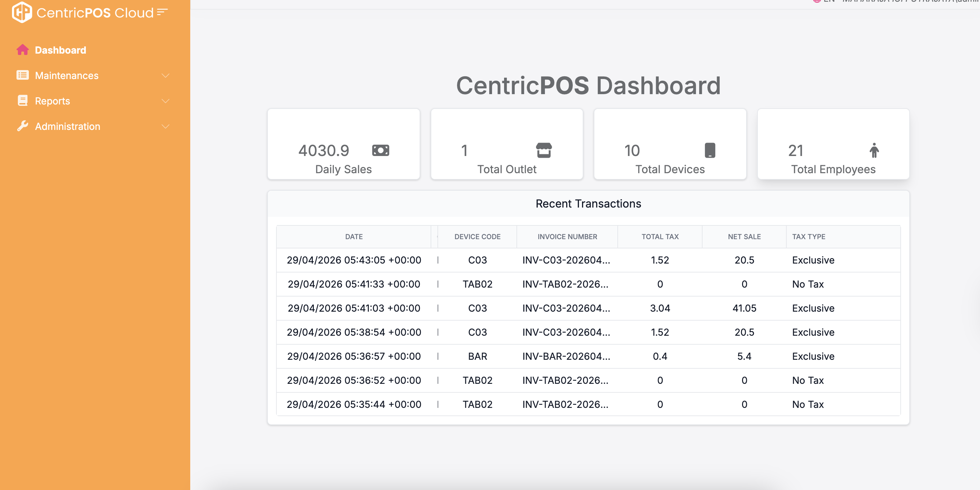Click the Total Employees person icon
Screen dimensions: 980x490
pyautogui.click(x=874, y=151)
